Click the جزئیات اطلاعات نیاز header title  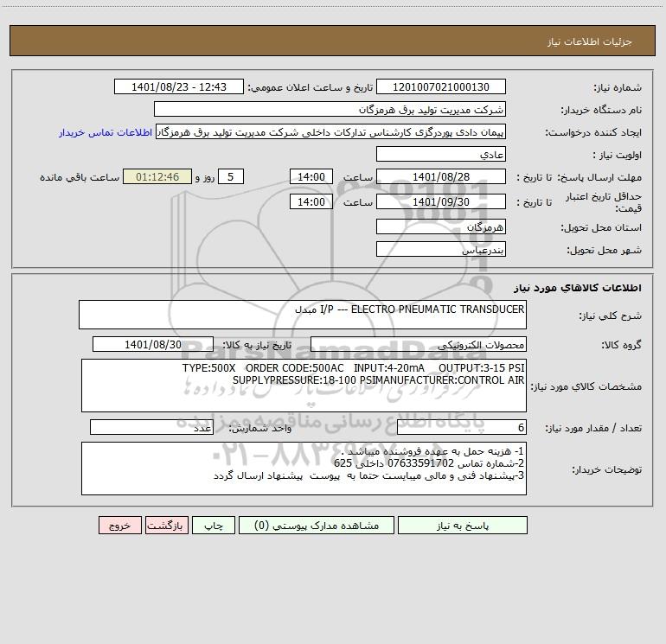click(x=590, y=41)
